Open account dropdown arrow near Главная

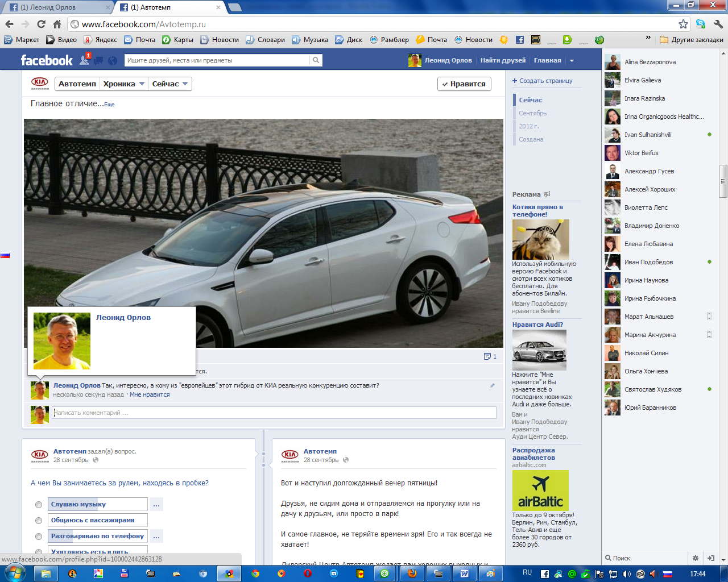pos(572,60)
